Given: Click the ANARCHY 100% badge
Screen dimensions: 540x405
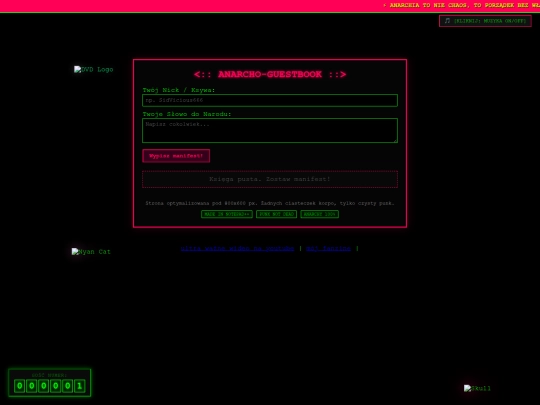Looking at the screenshot, I should [x=319, y=214].
